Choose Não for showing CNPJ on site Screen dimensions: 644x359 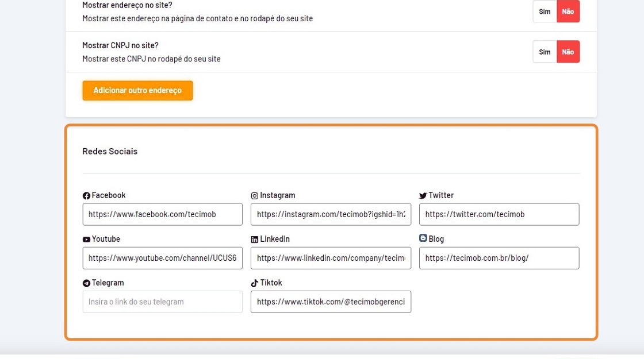(x=568, y=52)
